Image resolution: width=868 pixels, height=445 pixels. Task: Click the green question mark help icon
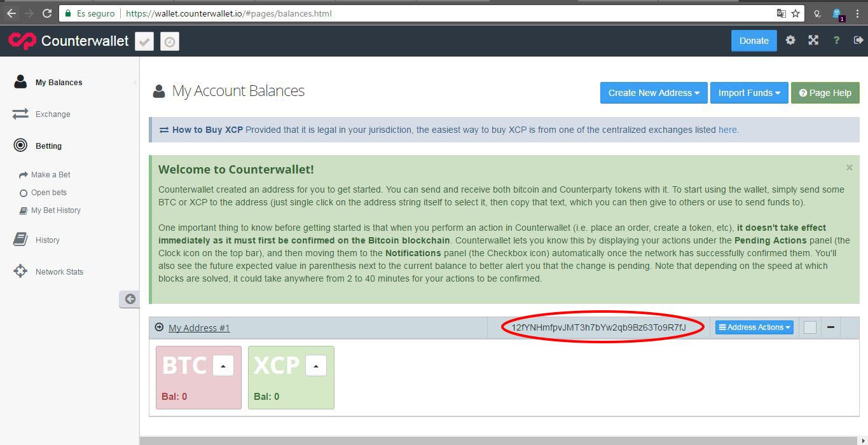pyautogui.click(x=836, y=41)
